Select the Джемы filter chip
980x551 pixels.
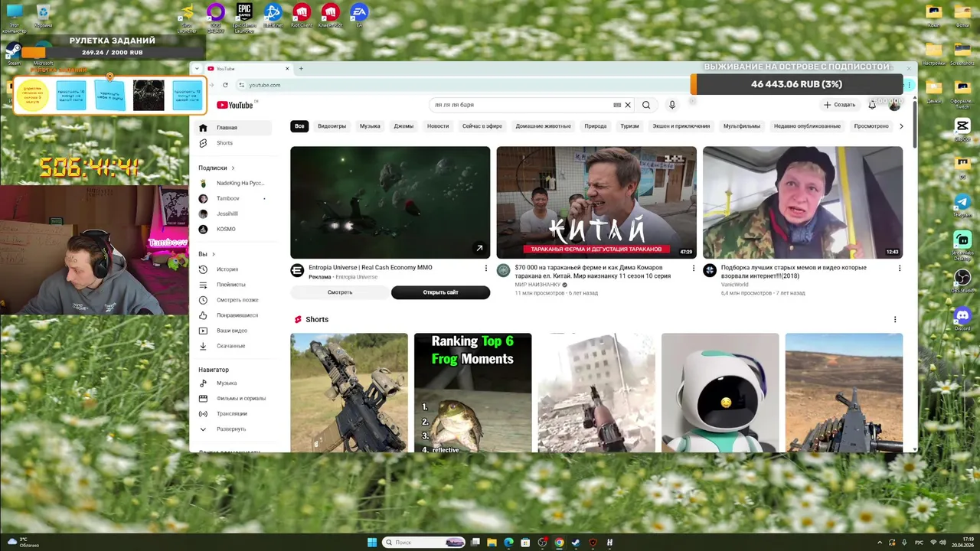click(403, 126)
